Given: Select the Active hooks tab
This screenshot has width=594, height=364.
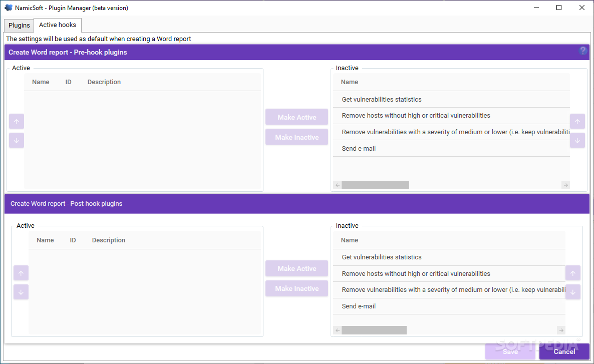Looking at the screenshot, I should (x=58, y=25).
